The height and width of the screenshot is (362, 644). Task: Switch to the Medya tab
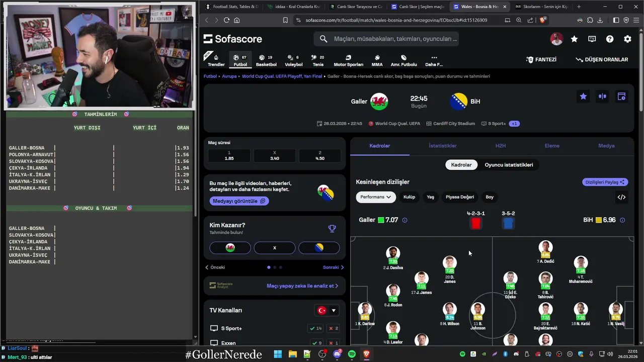(606, 146)
